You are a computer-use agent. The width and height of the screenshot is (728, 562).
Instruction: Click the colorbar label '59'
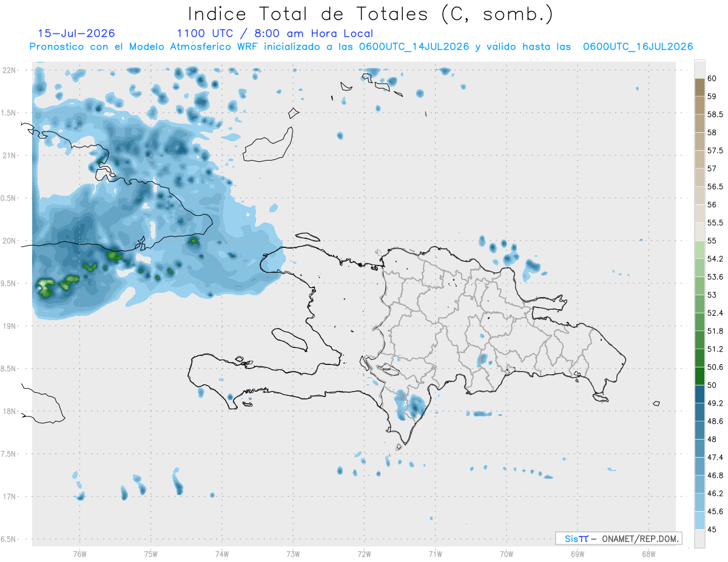712,96
